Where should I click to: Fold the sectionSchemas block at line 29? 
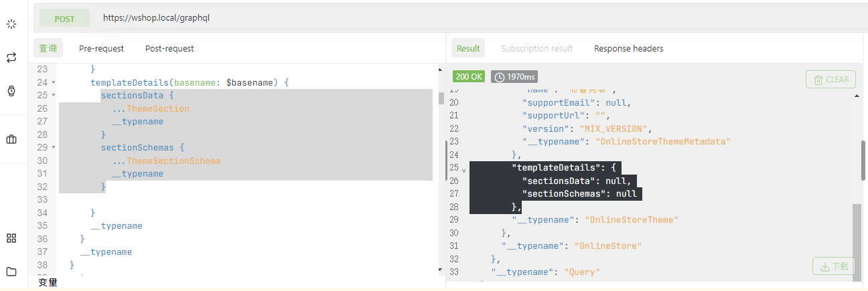(54, 148)
